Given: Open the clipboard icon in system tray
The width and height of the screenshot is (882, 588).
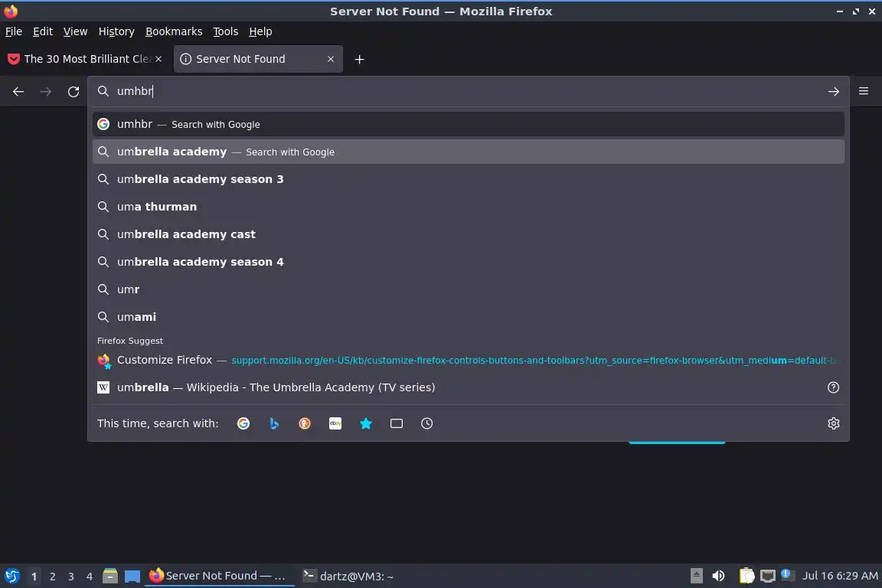Looking at the screenshot, I should click(746, 576).
